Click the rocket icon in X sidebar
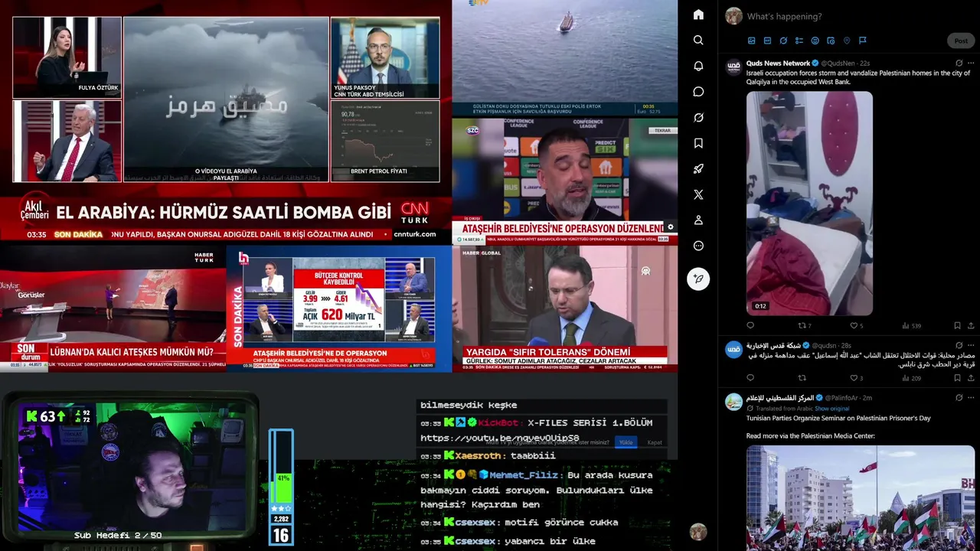 (x=698, y=169)
